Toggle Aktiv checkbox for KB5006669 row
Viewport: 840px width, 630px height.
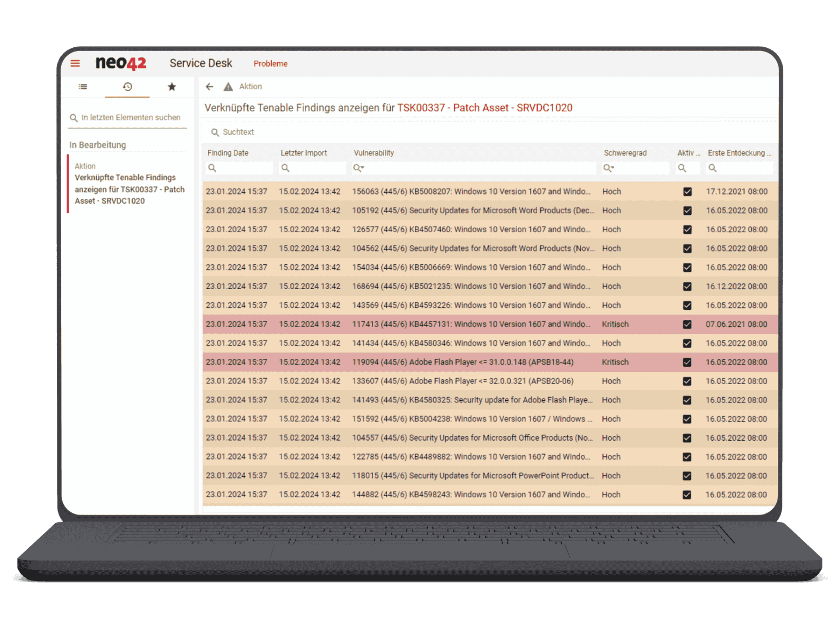pos(687,267)
